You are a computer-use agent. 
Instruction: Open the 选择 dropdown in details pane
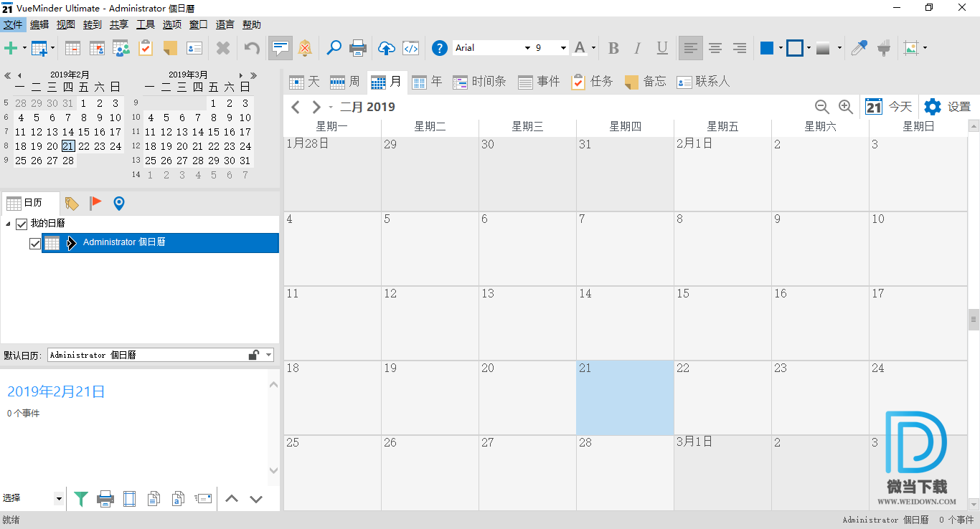tap(59, 498)
